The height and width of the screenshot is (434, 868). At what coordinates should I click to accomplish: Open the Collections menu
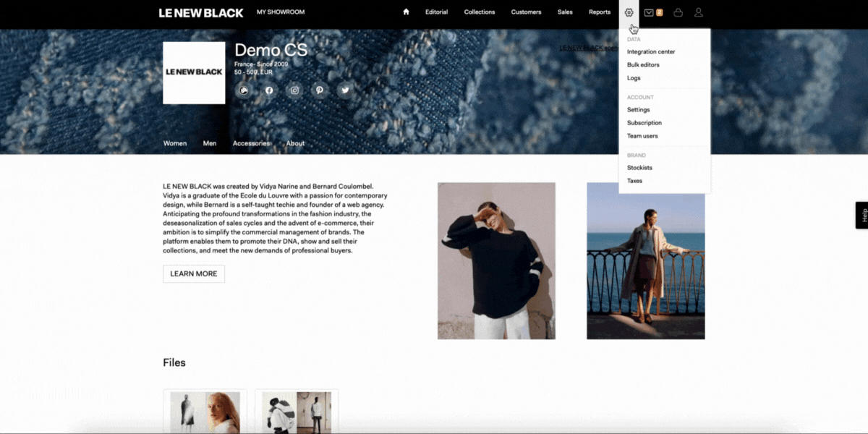[480, 12]
